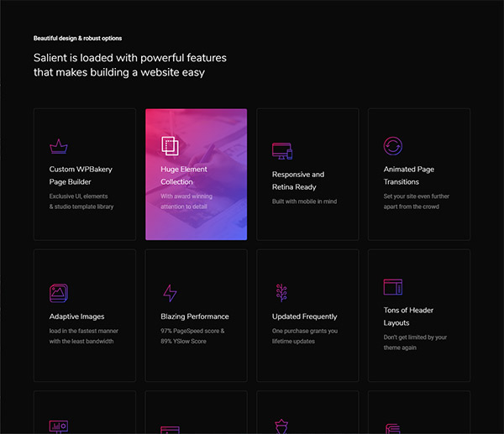This screenshot has height=434, width=504.
Task: Click the partially visible presentation board icon
Action: (x=58, y=427)
